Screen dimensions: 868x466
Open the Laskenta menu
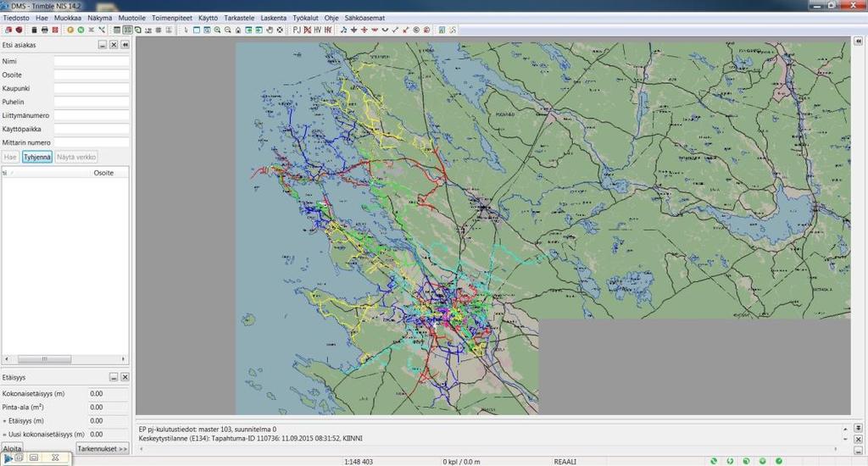pyautogui.click(x=274, y=18)
